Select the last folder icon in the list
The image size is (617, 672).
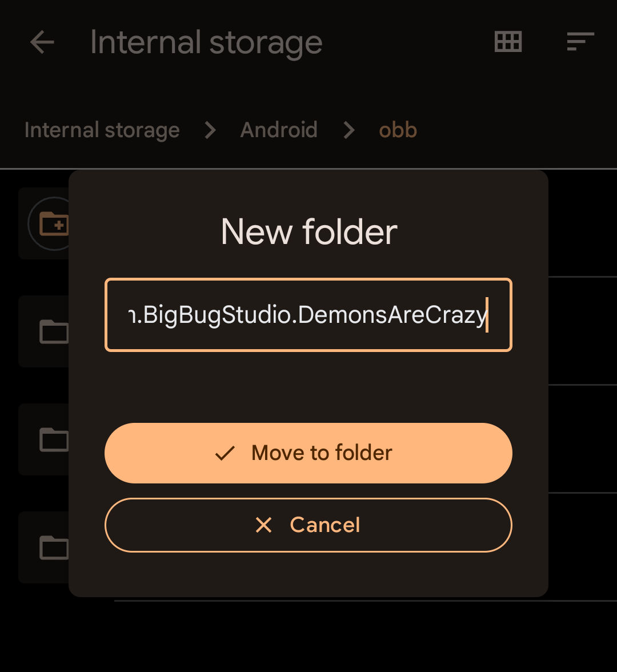tap(54, 547)
